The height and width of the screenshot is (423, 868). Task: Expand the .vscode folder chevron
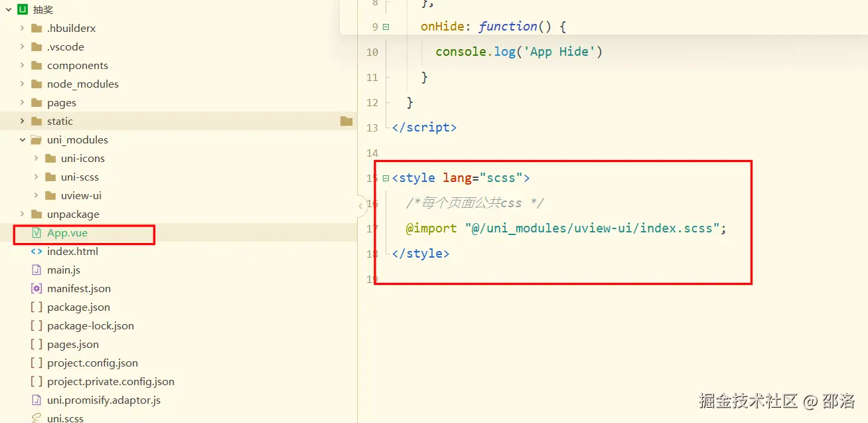coord(22,47)
